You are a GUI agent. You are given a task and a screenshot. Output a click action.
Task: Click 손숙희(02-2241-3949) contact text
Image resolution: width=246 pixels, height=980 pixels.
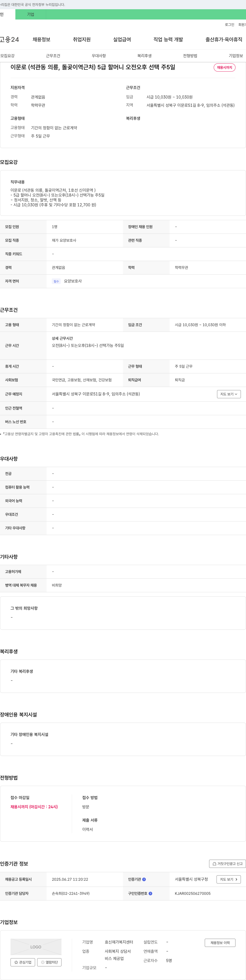pos(71,893)
